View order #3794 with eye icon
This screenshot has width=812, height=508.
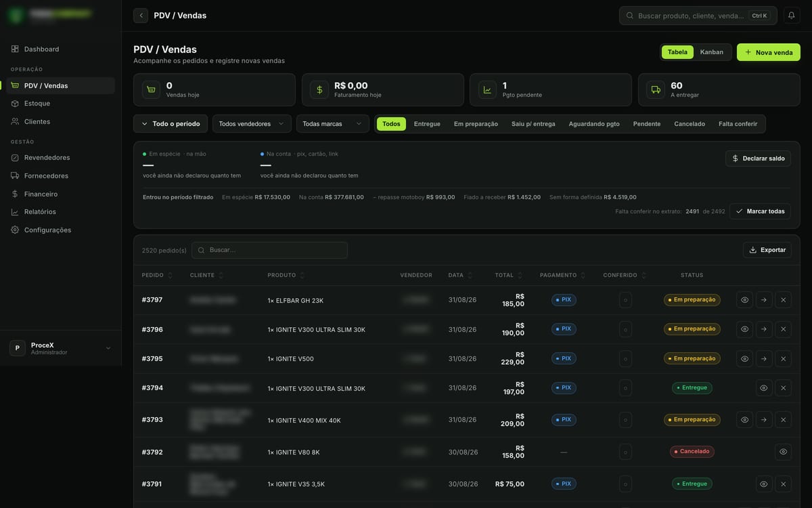coord(764,388)
